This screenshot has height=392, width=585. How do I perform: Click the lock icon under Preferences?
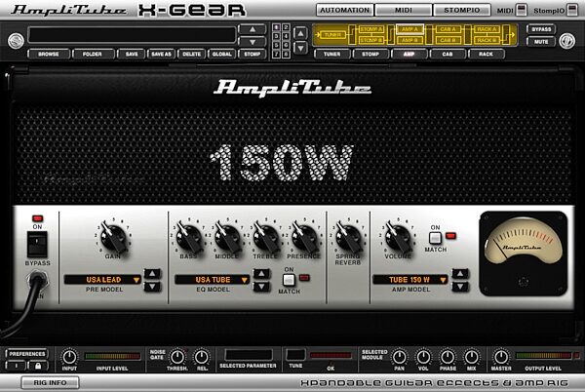[x=38, y=366]
